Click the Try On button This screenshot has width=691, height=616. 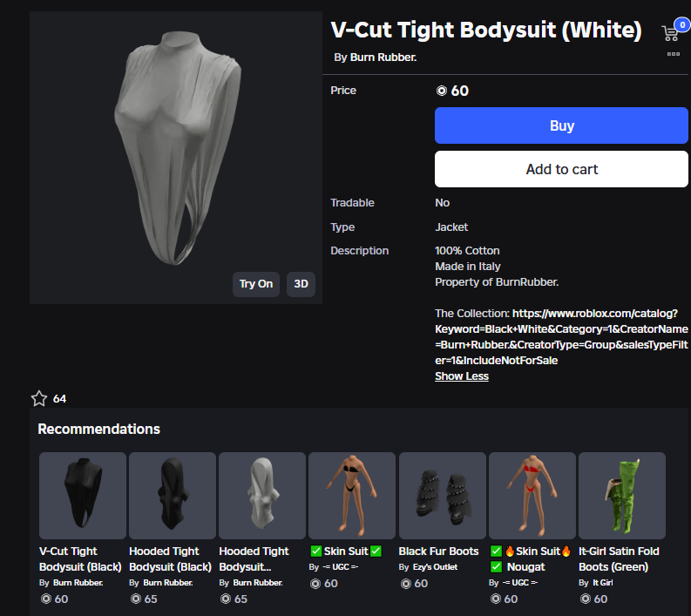tap(256, 284)
